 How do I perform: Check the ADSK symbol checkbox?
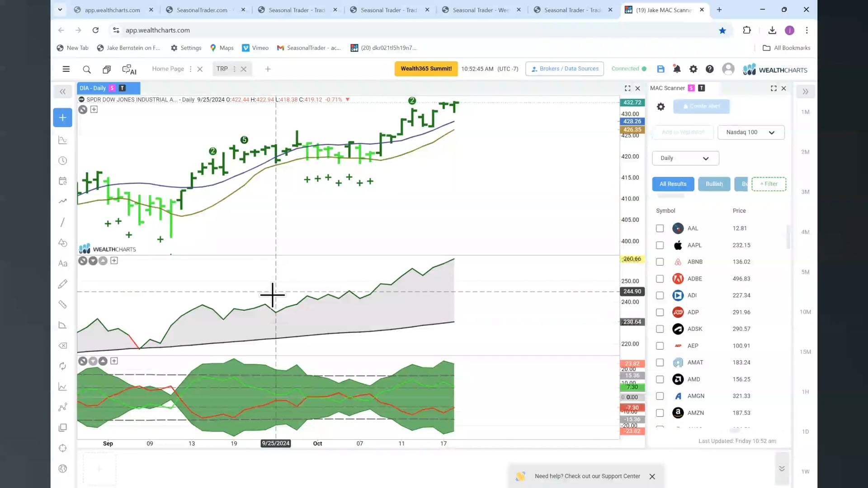[660, 329]
